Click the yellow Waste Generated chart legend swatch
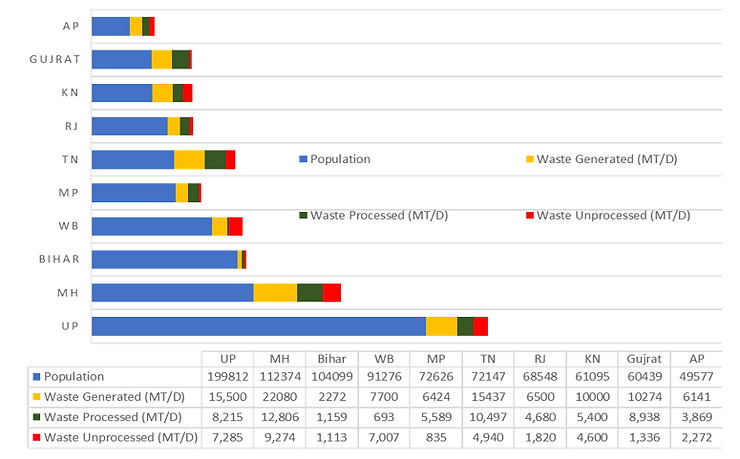Image resolution: width=740 pixels, height=459 pixels. pos(530,159)
